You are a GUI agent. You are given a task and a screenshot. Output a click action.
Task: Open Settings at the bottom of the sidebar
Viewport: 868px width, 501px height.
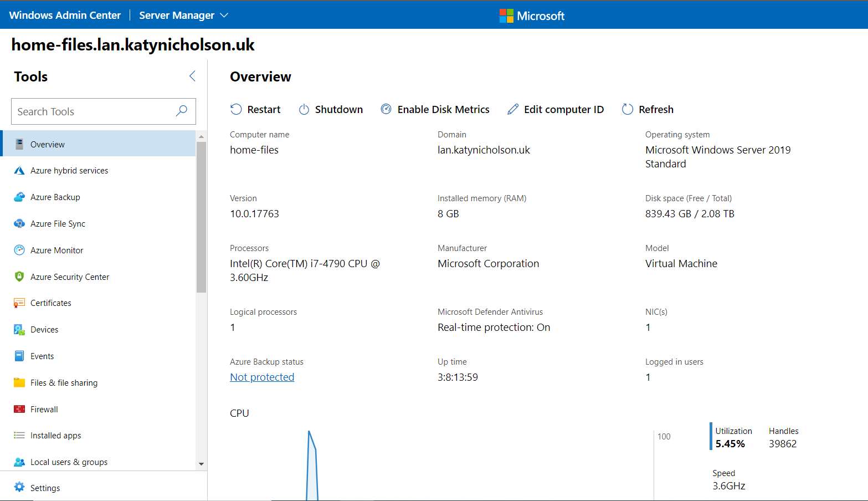point(45,488)
